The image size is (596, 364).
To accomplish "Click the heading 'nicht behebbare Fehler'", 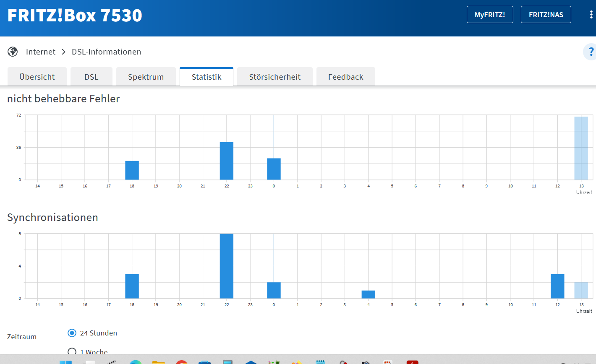I will tap(63, 99).
